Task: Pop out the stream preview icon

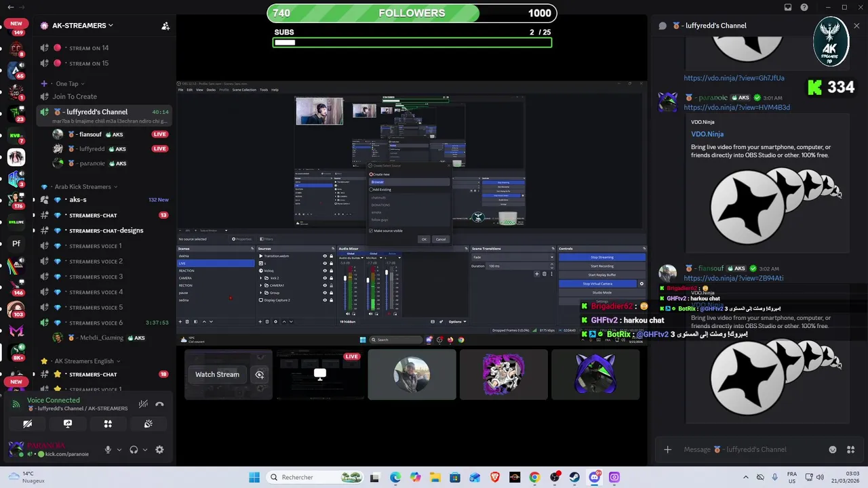Action: (x=259, y=374)
